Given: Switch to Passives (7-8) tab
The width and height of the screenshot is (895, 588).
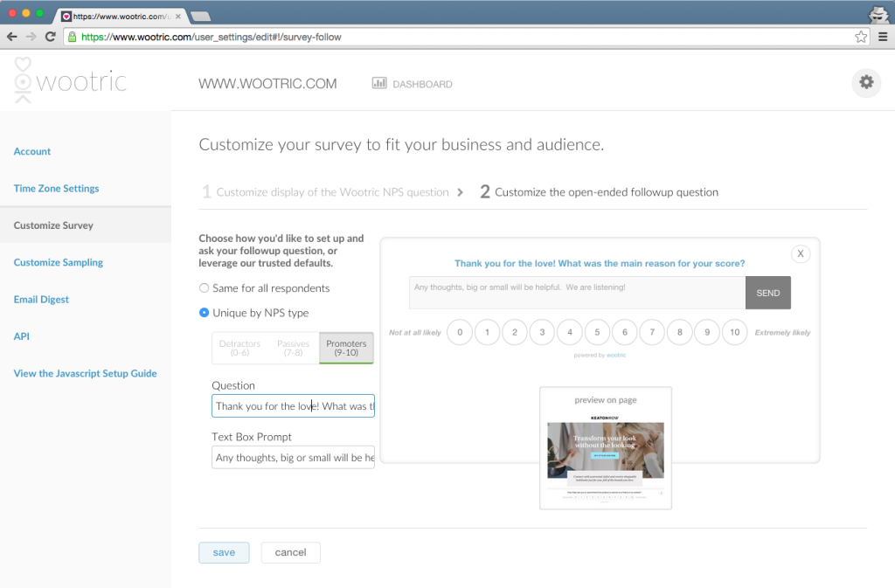Looking at the screenshot, I should pos(293,348).
